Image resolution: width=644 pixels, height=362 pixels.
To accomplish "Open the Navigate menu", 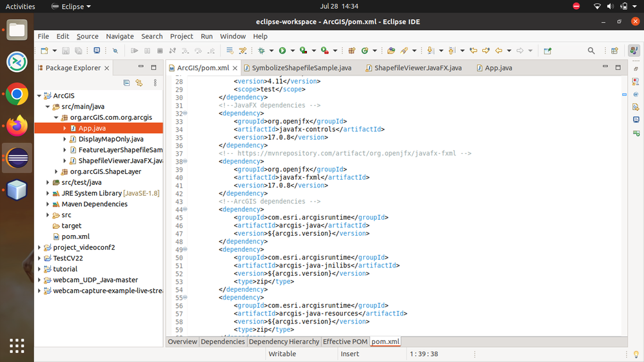I will point(119,36).
